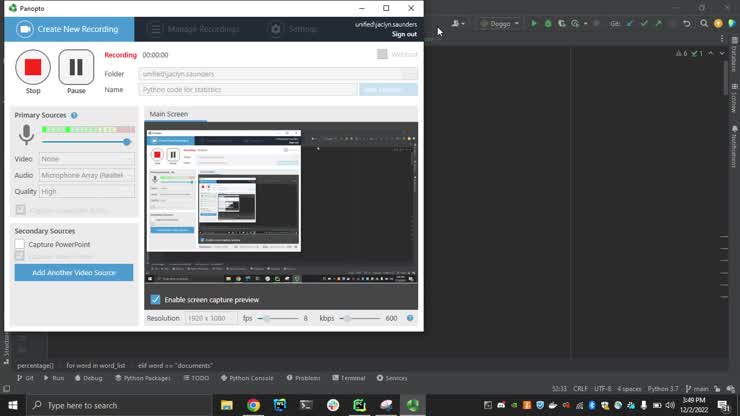Open the editor tabs kebab menu
This screenshot has width=740, height=416.
(x=722, y=39)
